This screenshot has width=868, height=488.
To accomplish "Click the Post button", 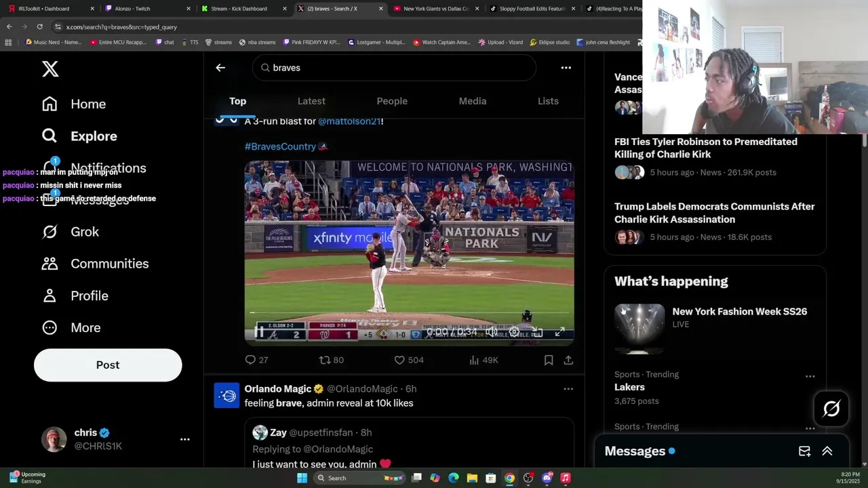I will coord(108,365).
